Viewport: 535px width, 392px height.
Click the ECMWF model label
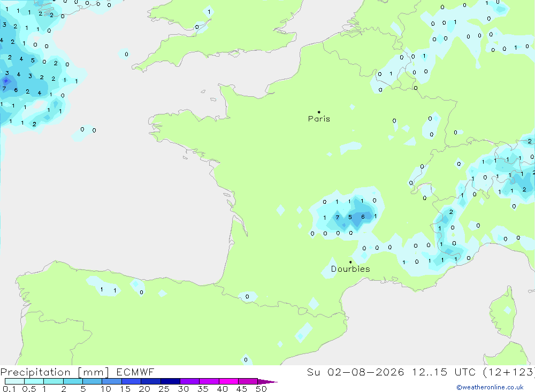pyautogui.click(x=135, y=372)
